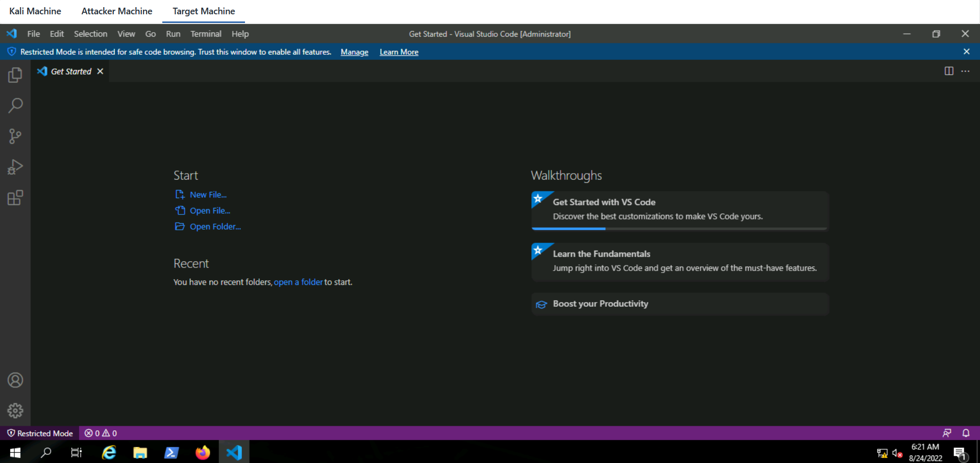This screenshot has height=463, width=980.
Task: Open the Run and Debug view
Action: (15, 167)
